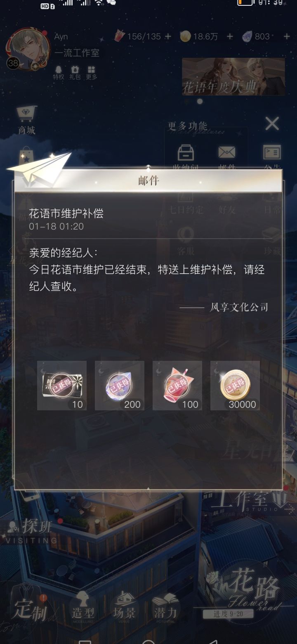Add gold with the plus after 18.6万

click(x=230, y=37)
